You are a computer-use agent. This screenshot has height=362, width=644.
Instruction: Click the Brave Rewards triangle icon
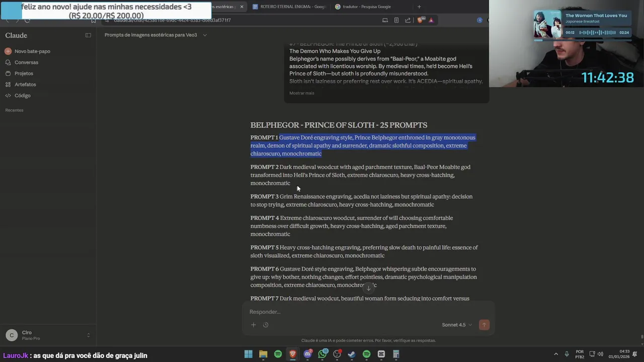[431, 20]
